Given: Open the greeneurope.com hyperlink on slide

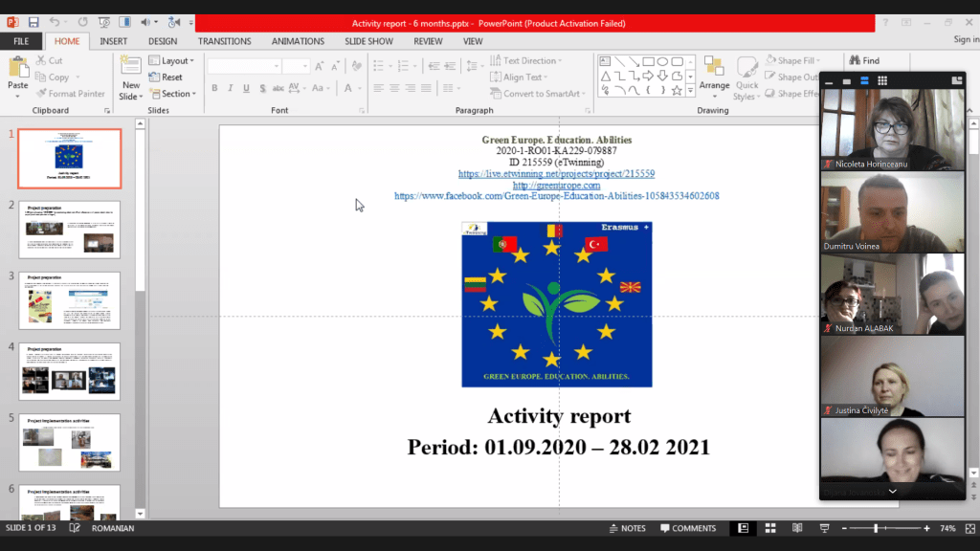Looking at the screenshot, I should coord(556,185).
